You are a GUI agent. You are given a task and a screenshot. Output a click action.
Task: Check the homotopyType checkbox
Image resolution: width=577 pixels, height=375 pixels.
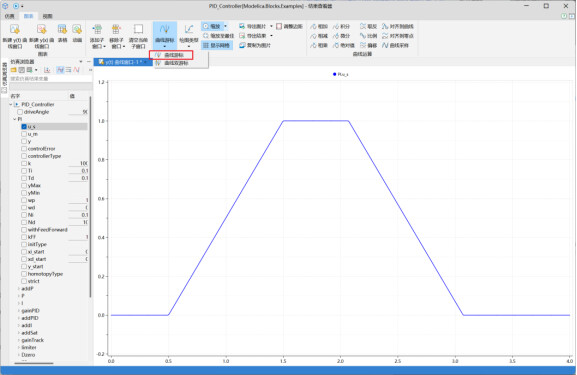pos(24,274)
